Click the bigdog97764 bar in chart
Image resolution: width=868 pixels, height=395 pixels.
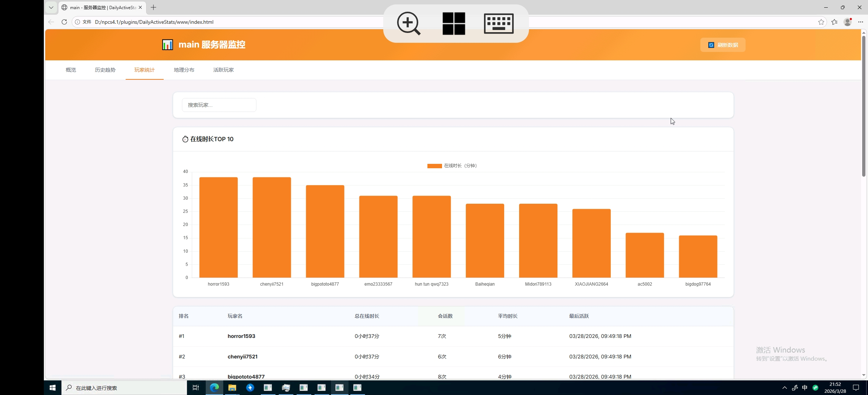click(x=698, y=257)
